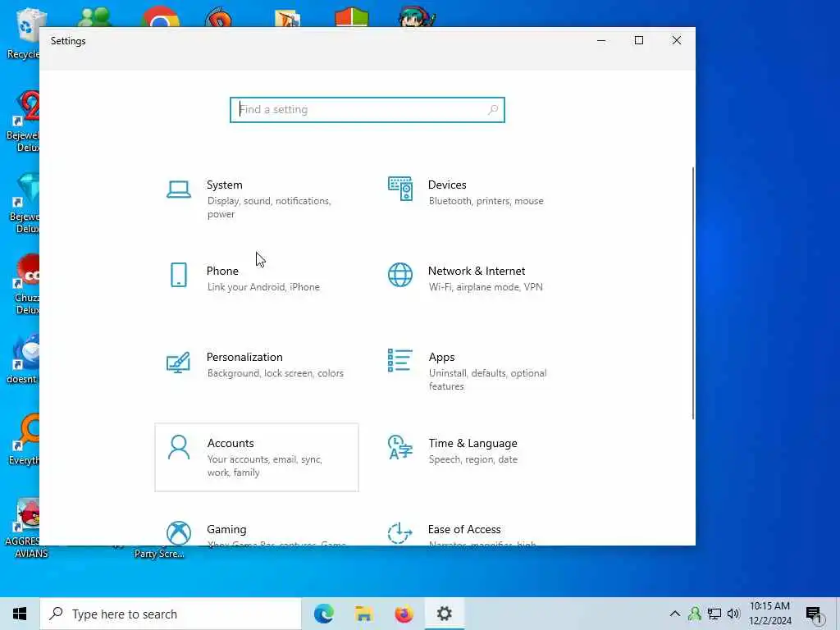This screenshot has height=630, width=840.
Task: Click 'Uninstall, defaults, optional features' description
Action: coord(487,380)
